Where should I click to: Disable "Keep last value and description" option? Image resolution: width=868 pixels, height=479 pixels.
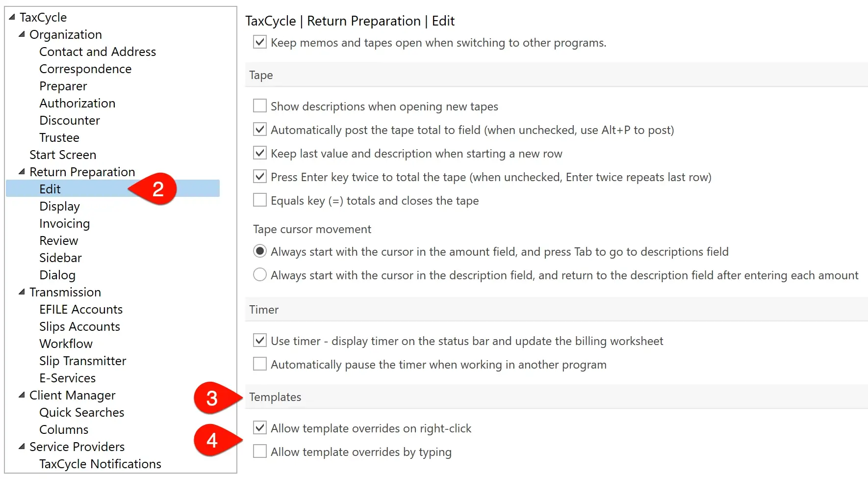pos(259,152)
